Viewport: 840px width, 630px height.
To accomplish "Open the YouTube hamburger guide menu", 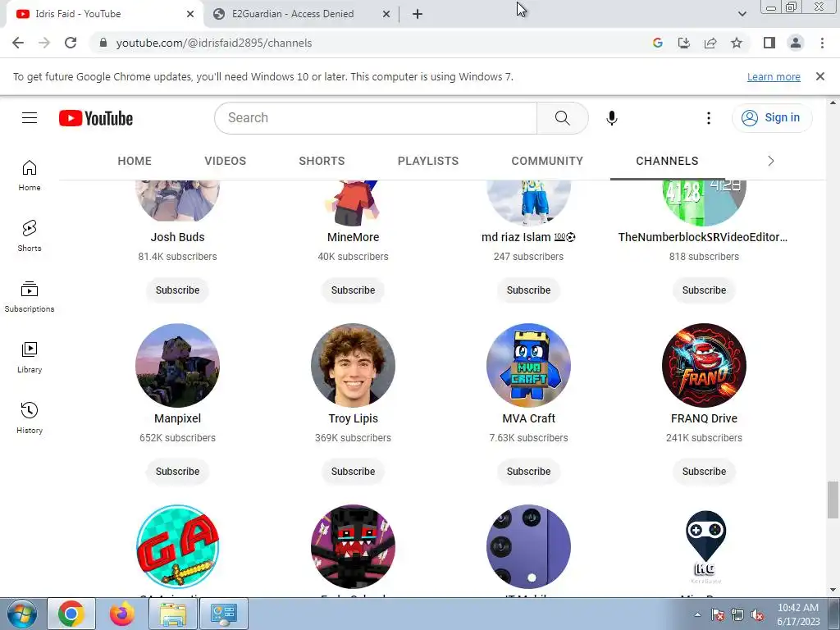I will pos(30,118).
